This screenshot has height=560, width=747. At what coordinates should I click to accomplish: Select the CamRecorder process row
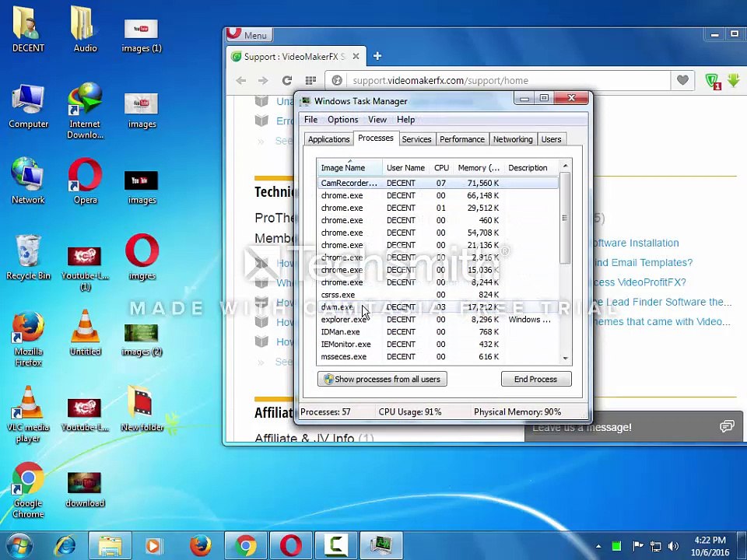(x=438, y=183)
